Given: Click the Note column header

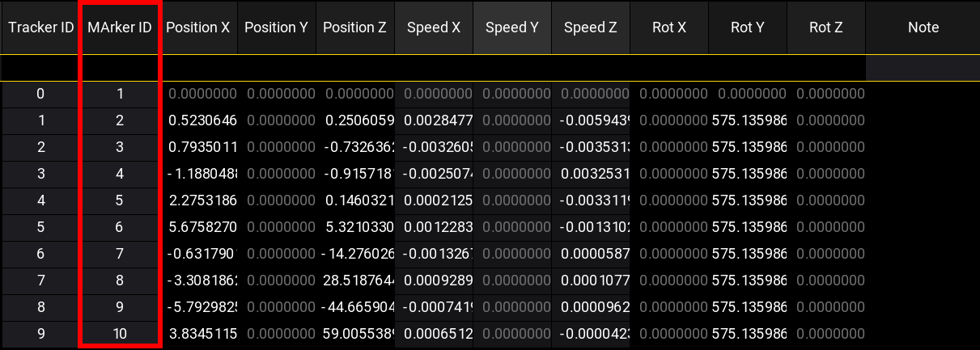Looking at the screenshot, I should [x=923, y=27].
